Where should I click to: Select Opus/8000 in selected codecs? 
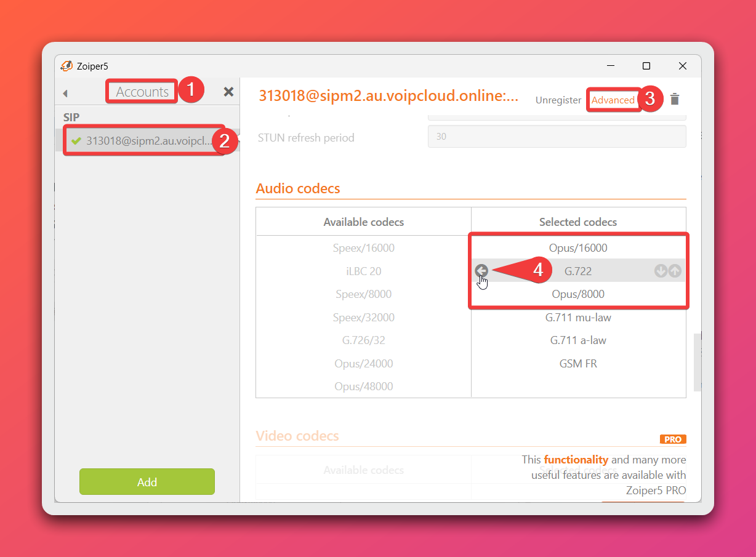pyautogui.click(x=578, y=294)
